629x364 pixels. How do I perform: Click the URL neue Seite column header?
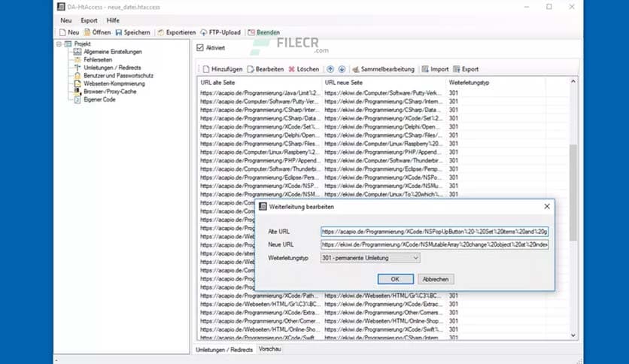(384, 83)
